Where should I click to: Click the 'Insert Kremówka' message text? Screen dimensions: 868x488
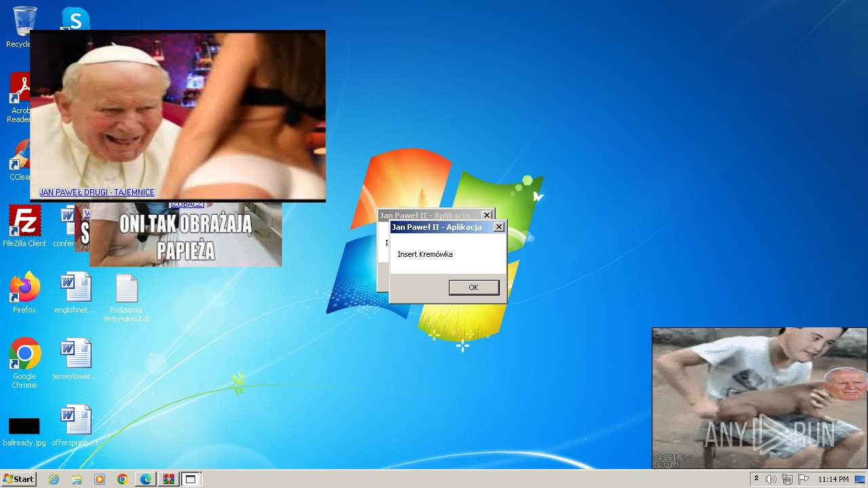tap(425, 254)
